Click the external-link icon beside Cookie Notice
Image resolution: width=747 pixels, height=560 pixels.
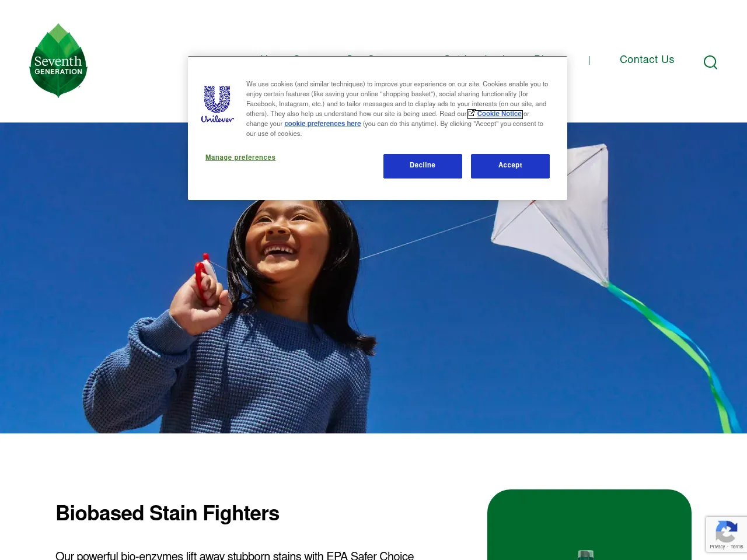coord(472,113)
